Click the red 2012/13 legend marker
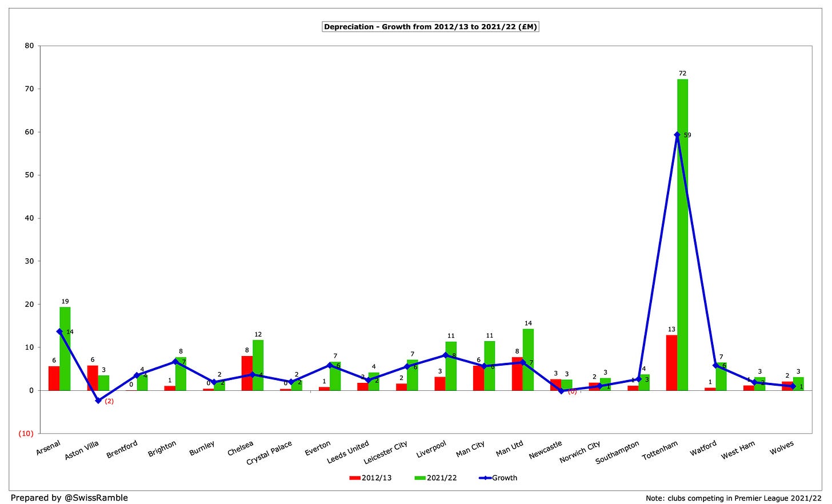 pyautogui.click(x=354, y=478)
